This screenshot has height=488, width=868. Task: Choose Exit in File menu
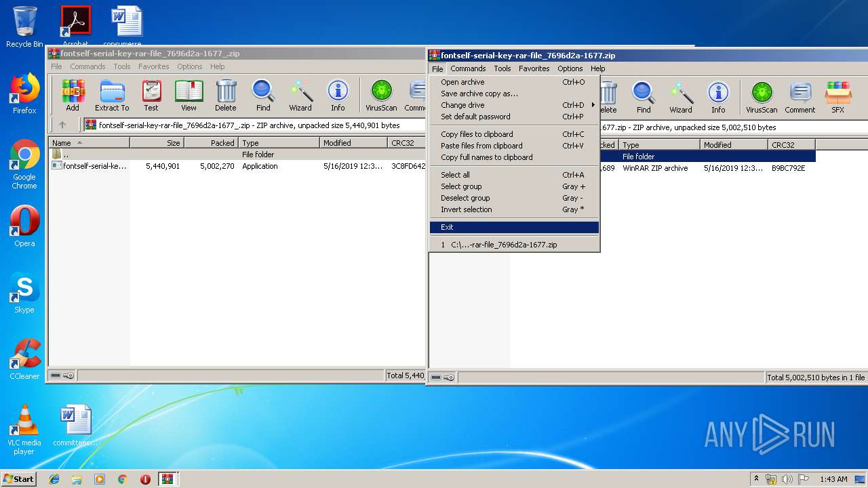click(x=515, y=227)
